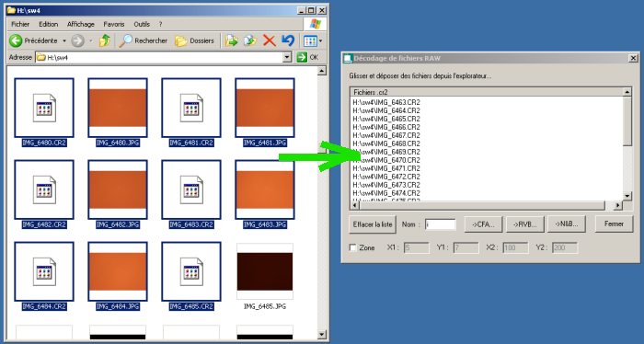Image resolution: width=644 pixels, height=344 pixels.
Task: Click the blue undo arrow icon
Action: point(288,40)
